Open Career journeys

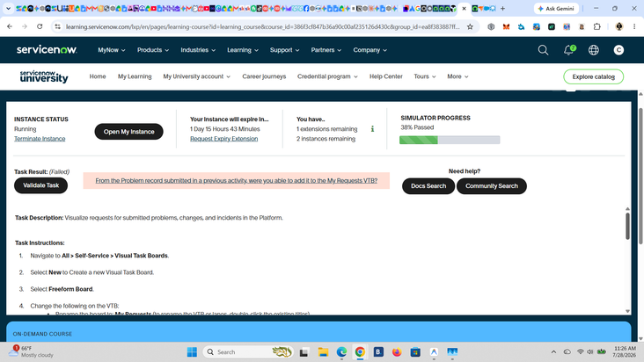[x=264, y=76]
